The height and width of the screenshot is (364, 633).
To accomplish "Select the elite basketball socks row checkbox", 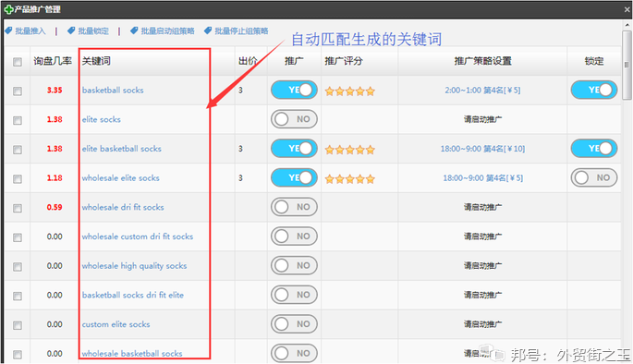I will click(x=18, y=150).
